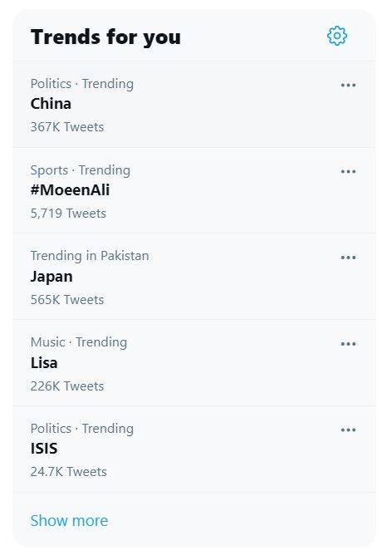Click the Trending in Pakistan label
Image resolution: width=392 pixels, height=560 pixels.
(x=90, y=256)
